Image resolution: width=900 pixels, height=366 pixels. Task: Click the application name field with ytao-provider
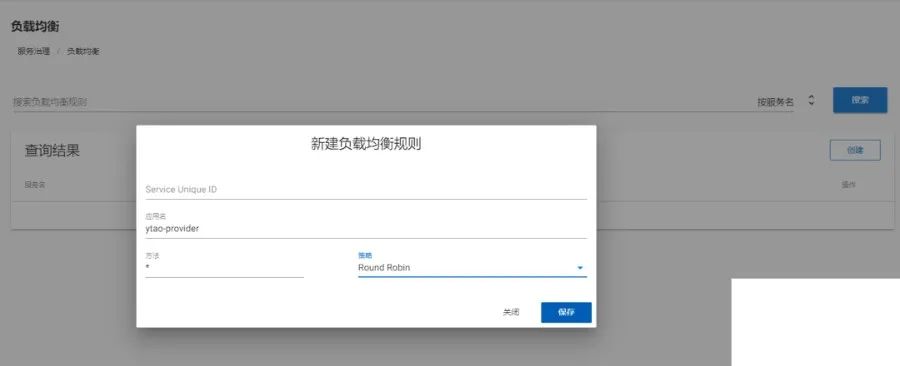pos(366,228)
